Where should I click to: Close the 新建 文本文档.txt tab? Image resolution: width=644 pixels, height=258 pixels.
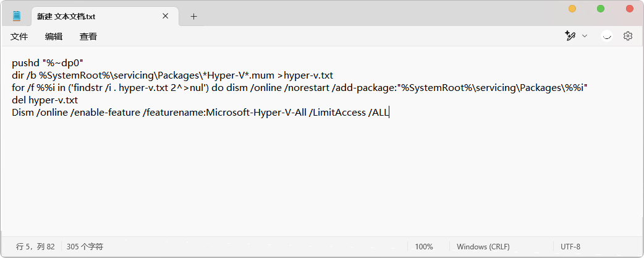pos(165,16)
